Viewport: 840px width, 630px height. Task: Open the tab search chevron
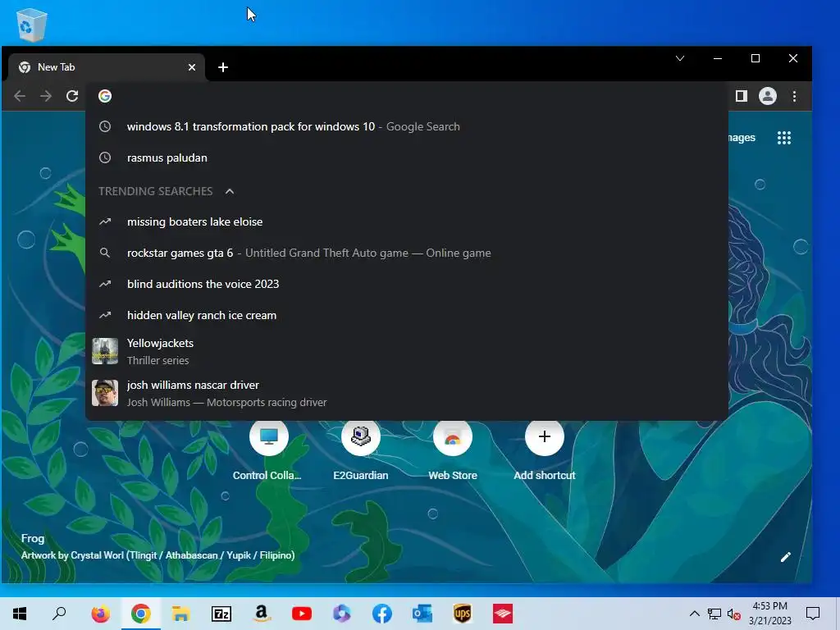[680, 58]
